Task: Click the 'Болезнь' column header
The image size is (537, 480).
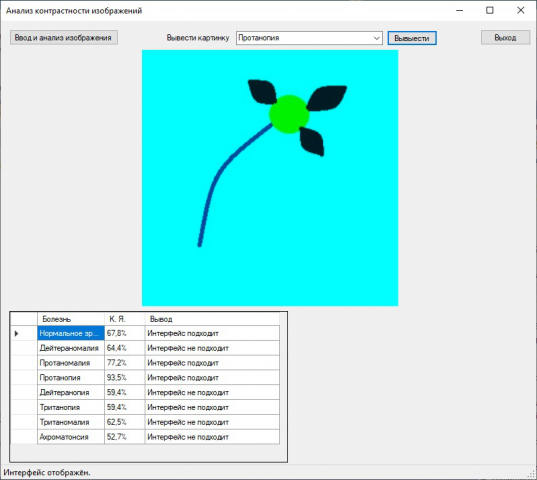Action: click(x=71, y=319)
